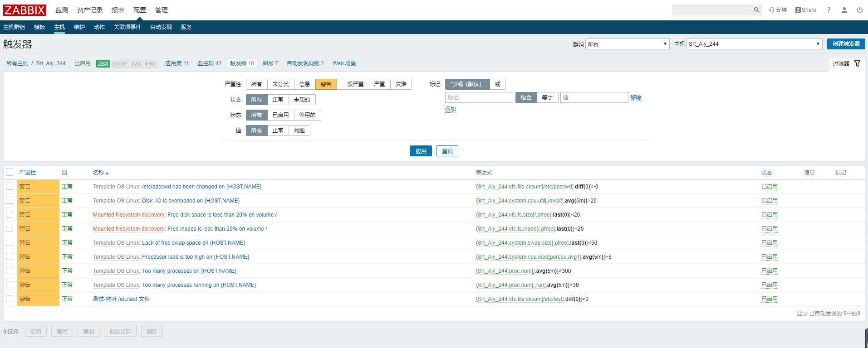Open Too many processes running trigger

pos(199,285)
